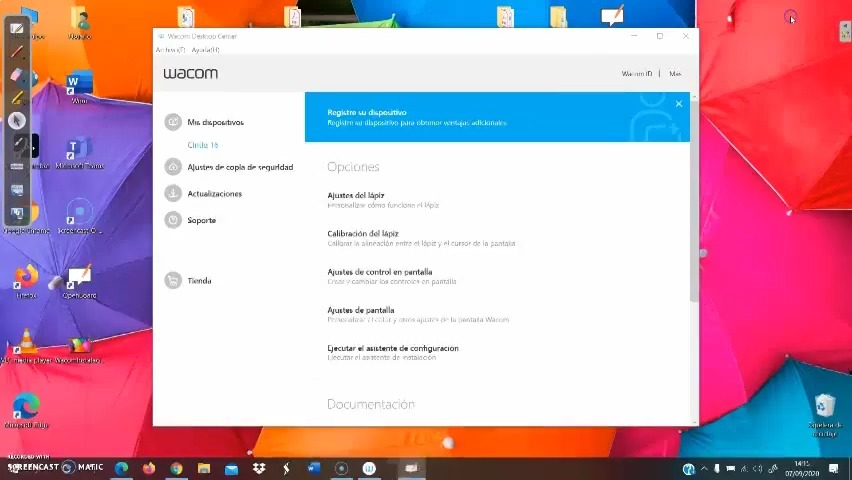The width and height of the screenshot is (852, 480).
Task: Open the Ayuda menu
Action: pyautogui.click(x=205, y=49)
